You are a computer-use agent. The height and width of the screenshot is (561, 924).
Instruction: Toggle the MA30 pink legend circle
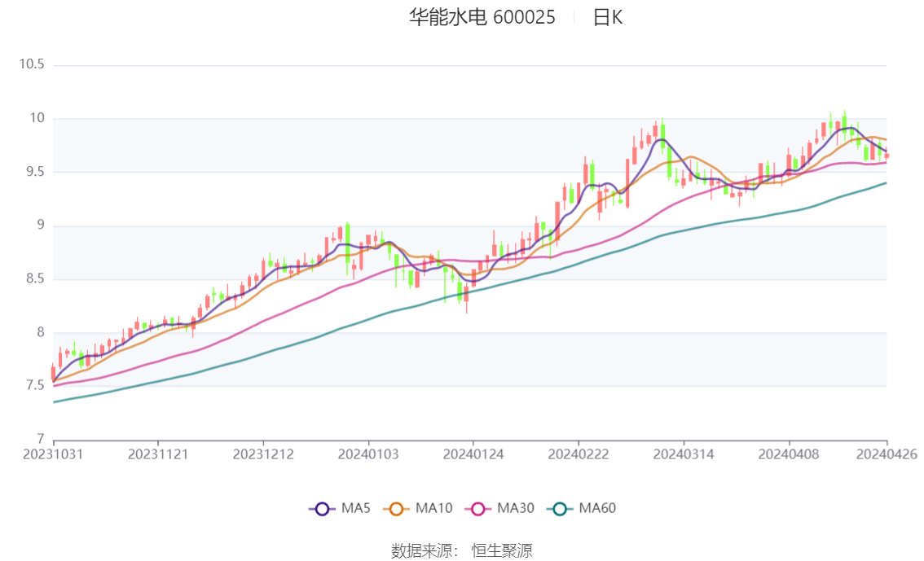(478, 509)
